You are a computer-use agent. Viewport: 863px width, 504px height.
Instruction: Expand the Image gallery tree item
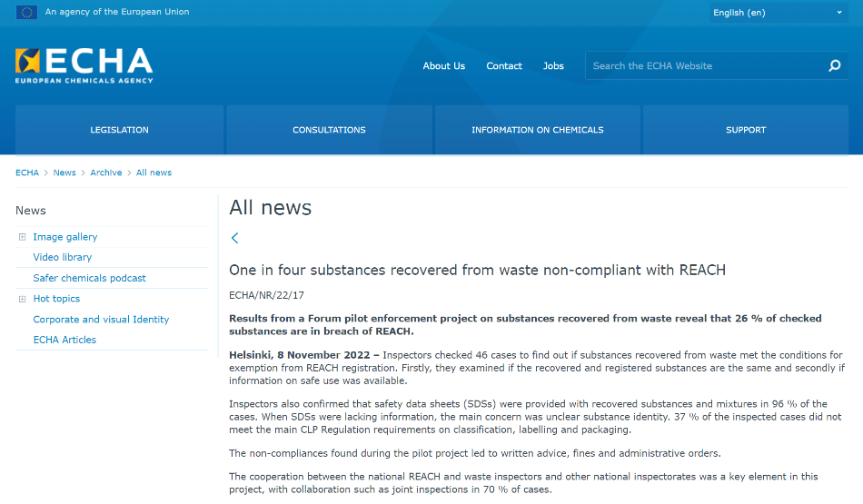(x=23, y=237)
